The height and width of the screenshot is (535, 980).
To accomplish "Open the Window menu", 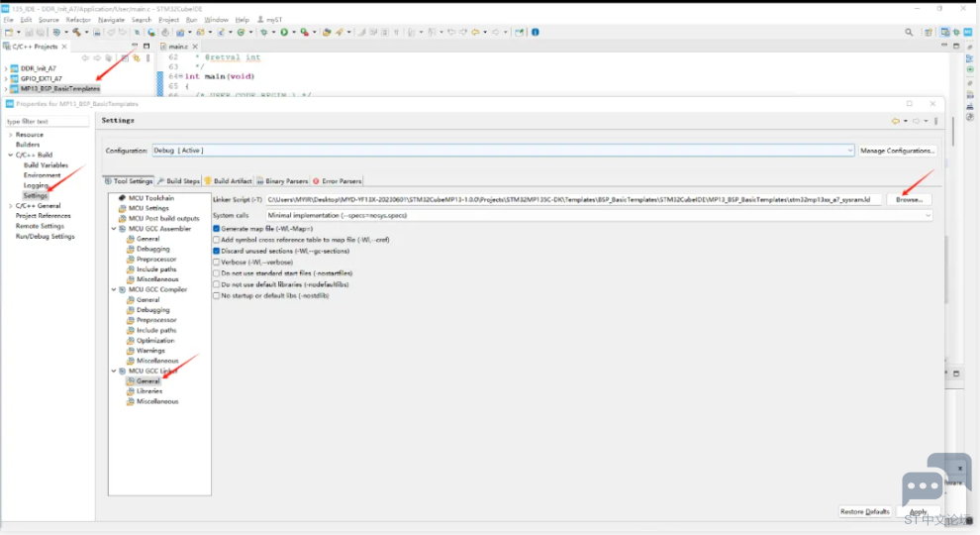I will click(216, 20).
